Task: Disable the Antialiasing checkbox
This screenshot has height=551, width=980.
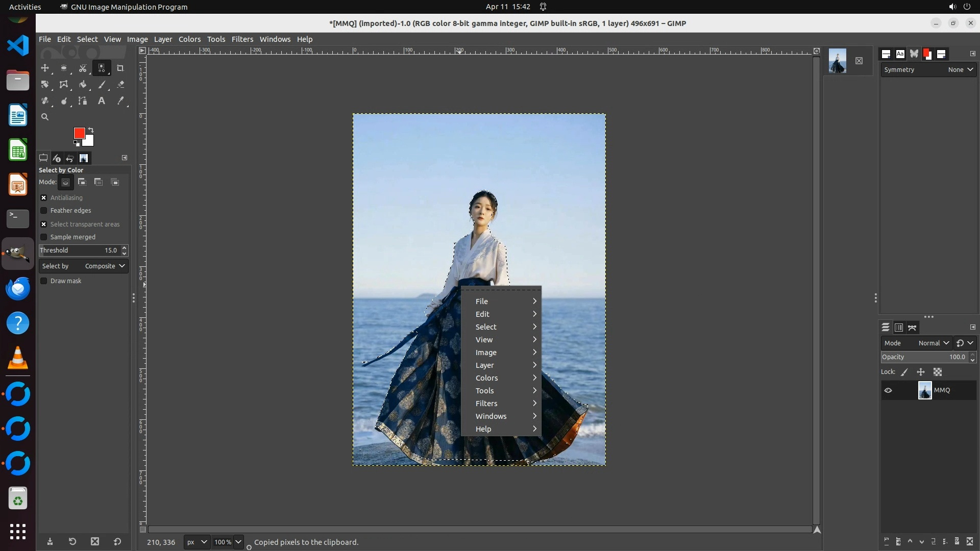Action: tap(44, 198)
